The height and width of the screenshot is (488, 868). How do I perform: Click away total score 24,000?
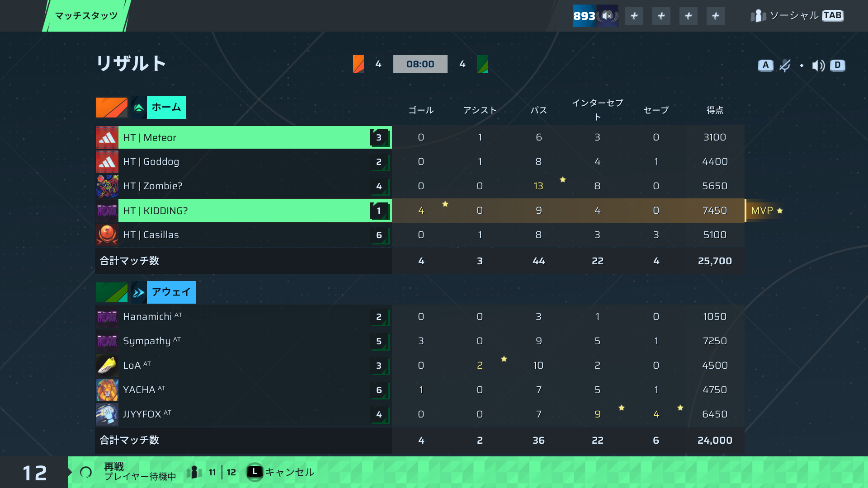pyautogui.click(x=715, y=441)
